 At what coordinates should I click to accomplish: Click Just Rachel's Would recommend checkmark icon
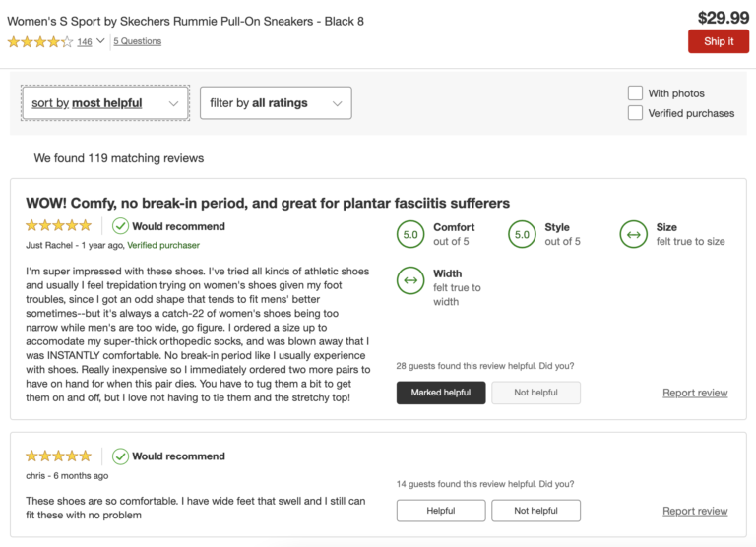120,226
